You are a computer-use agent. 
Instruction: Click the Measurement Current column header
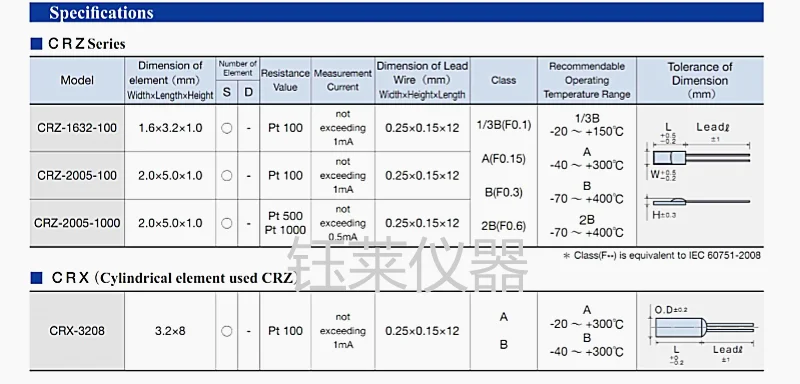[343, 80]
